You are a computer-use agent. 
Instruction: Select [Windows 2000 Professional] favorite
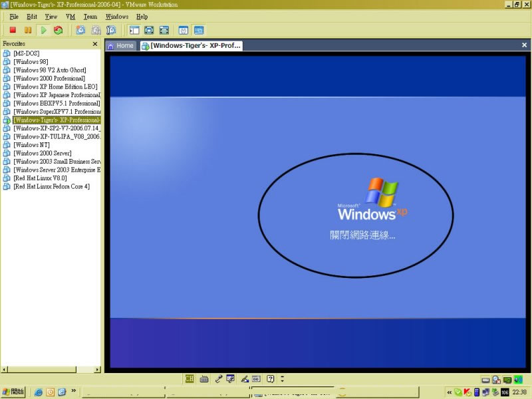(49, 78)
